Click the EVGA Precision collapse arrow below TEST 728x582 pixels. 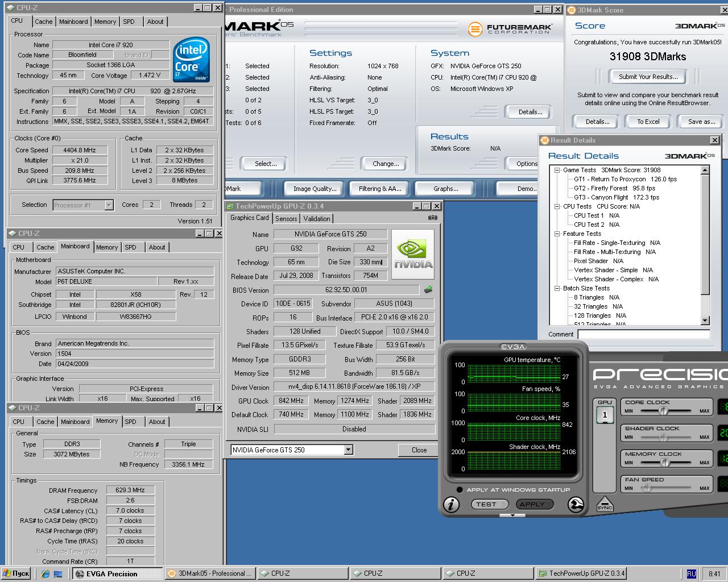[513, 515]
